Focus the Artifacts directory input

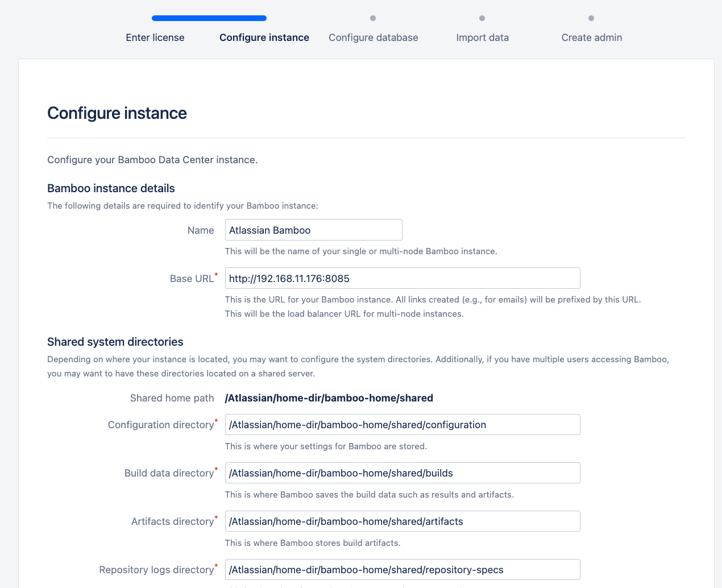tap(403, 521)
